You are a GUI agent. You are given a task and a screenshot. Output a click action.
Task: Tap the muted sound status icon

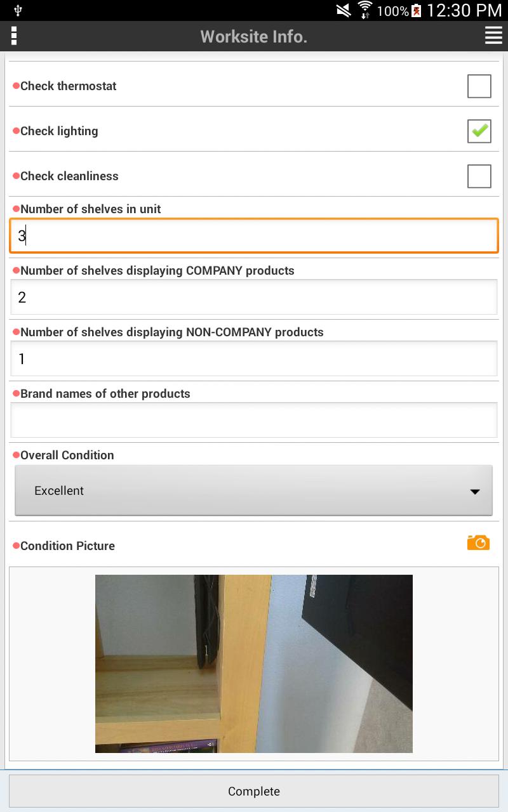(344, 10)
